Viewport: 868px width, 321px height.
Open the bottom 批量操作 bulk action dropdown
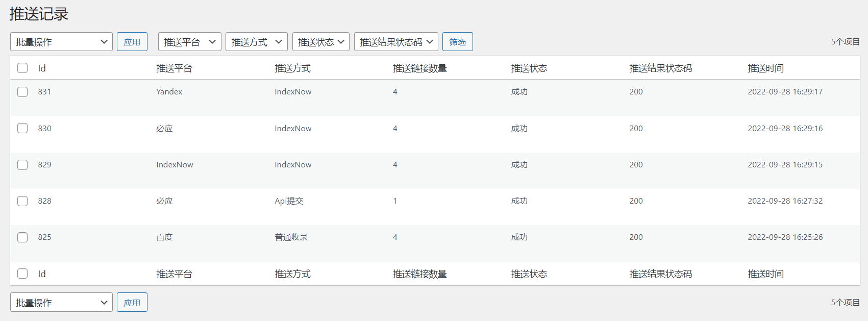click(x=61, y=302)
